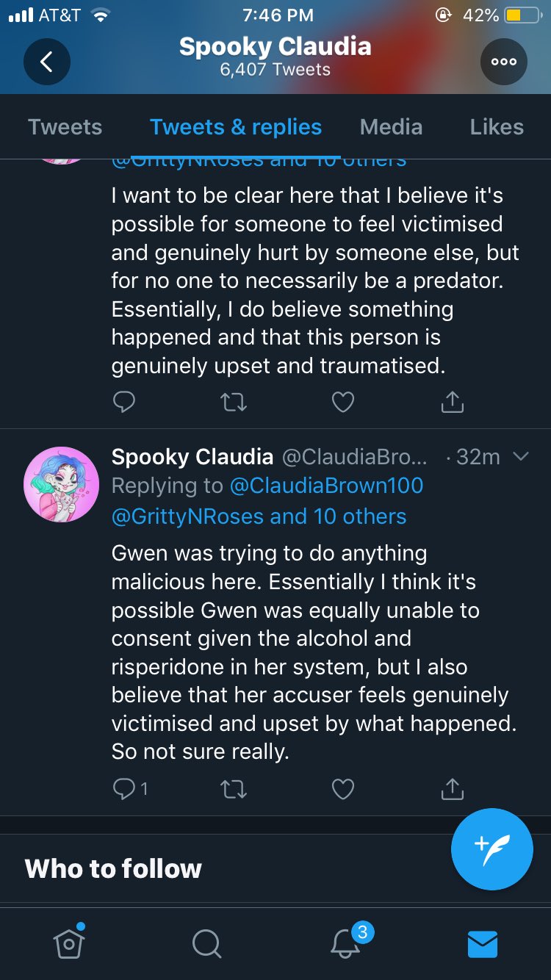
Task: Open the three-dot profile options menu
Action: 504,62
